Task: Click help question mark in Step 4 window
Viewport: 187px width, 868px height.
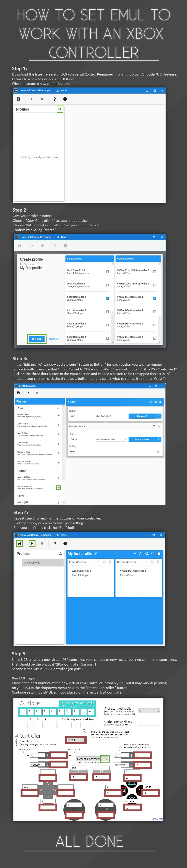Action: click(55, 543)
